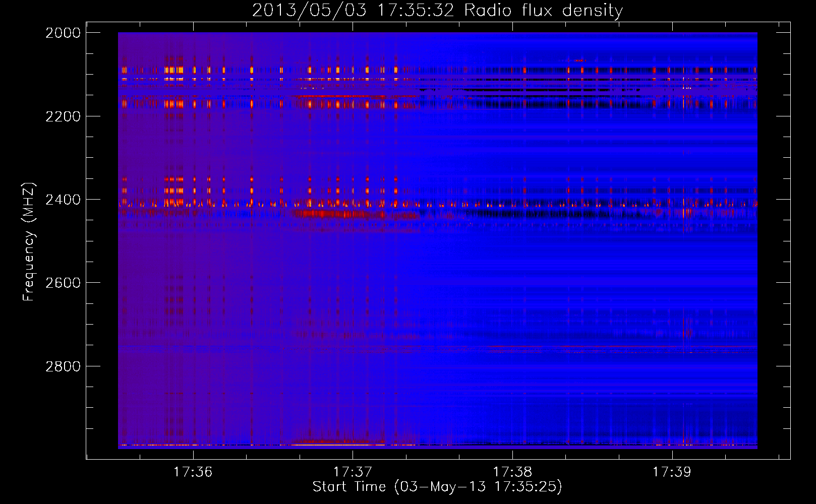Select the 2000 frequency tick label

point(63,33)
